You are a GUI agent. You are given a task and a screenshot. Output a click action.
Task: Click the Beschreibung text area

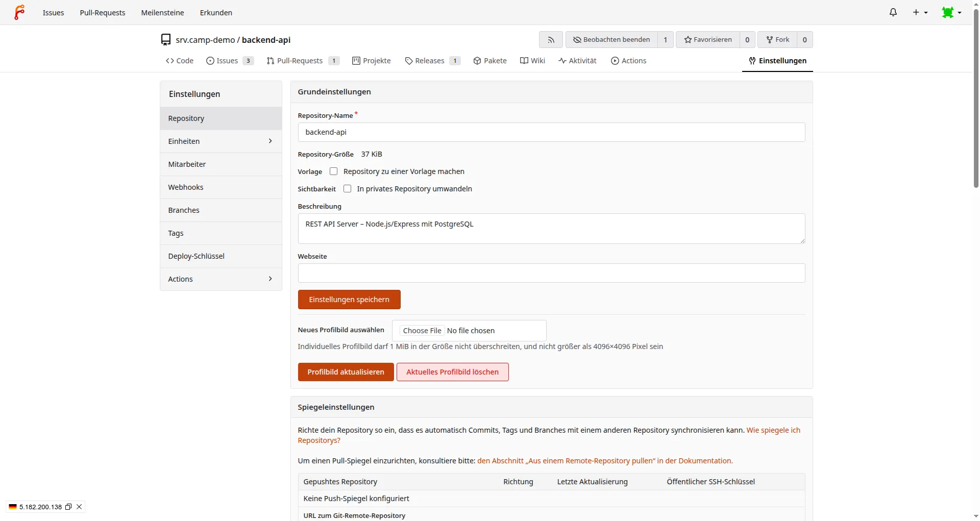click(x=551, y=229)
